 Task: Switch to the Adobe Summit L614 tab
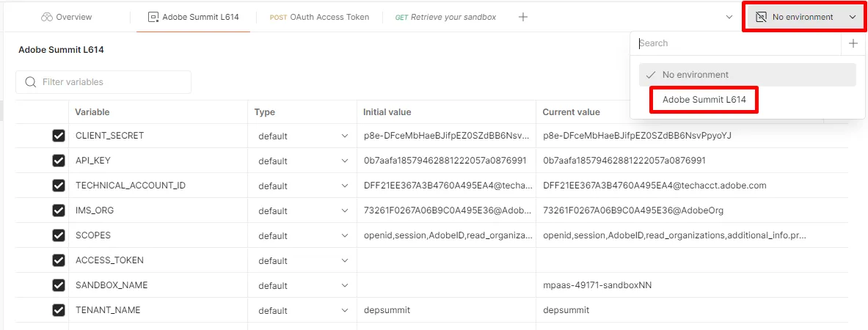tap(193, 17)
